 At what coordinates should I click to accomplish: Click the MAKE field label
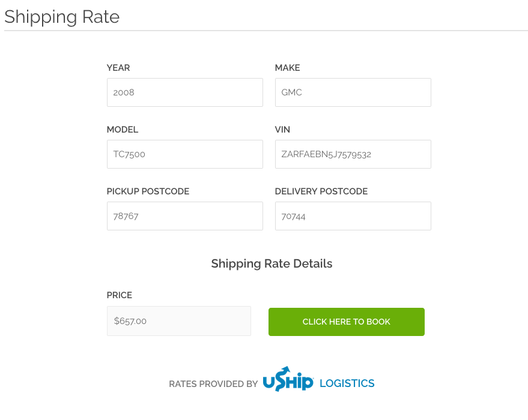[287, 68]
